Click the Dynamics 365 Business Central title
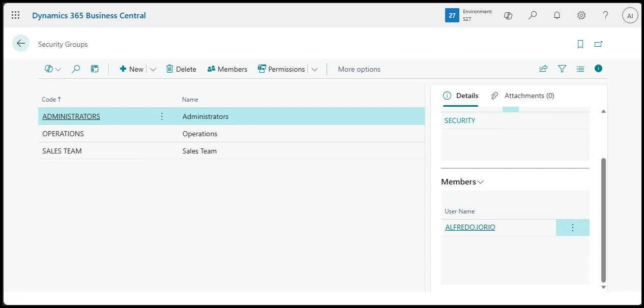The width and height of the screenshot is (644, 308). point(89,15)
